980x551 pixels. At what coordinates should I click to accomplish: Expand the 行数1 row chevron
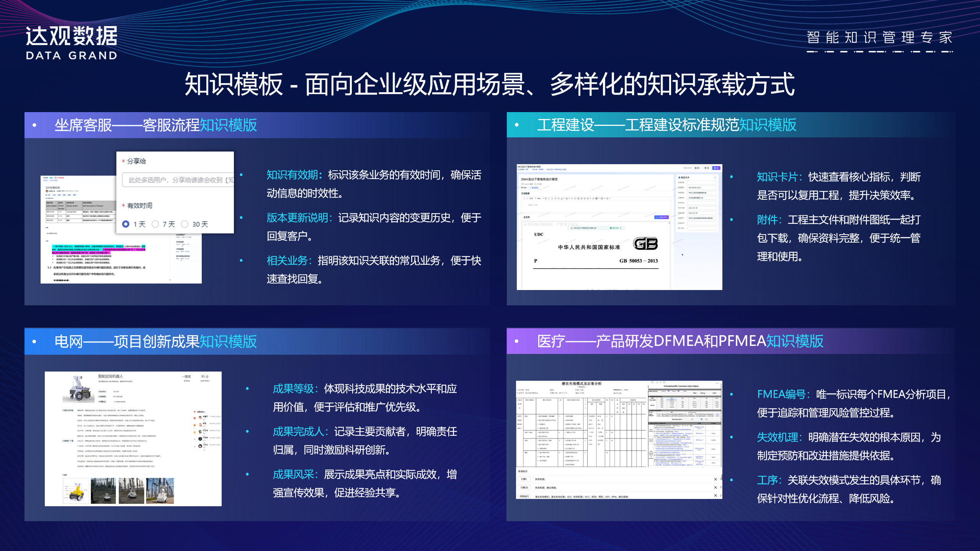coord(720,479)
